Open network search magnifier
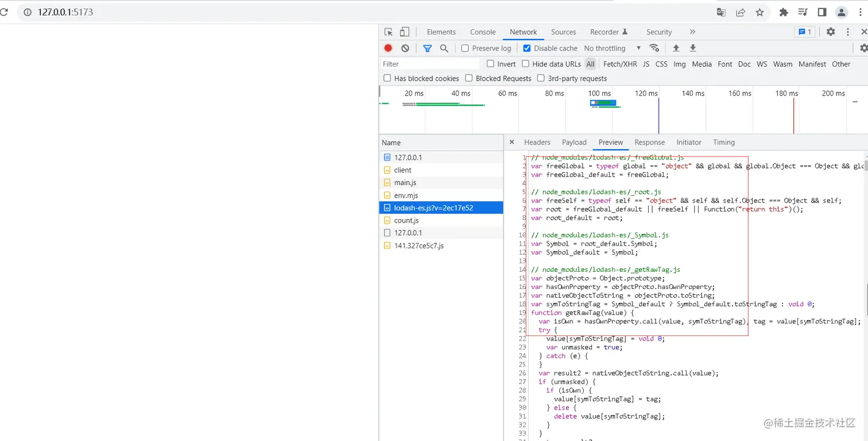 pos(444,48)
